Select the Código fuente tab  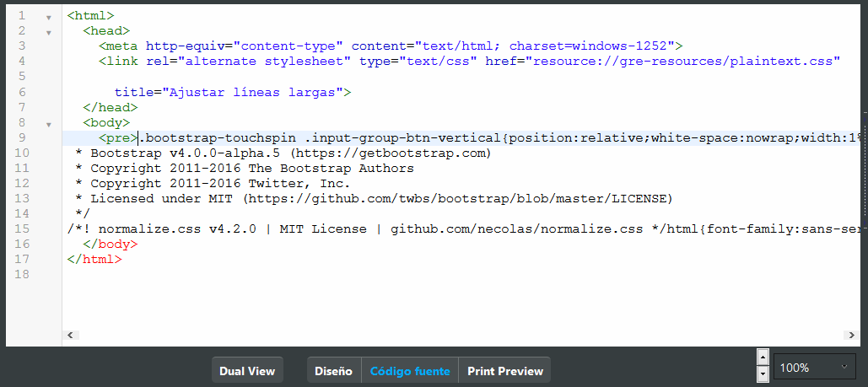tap(410, 370)
